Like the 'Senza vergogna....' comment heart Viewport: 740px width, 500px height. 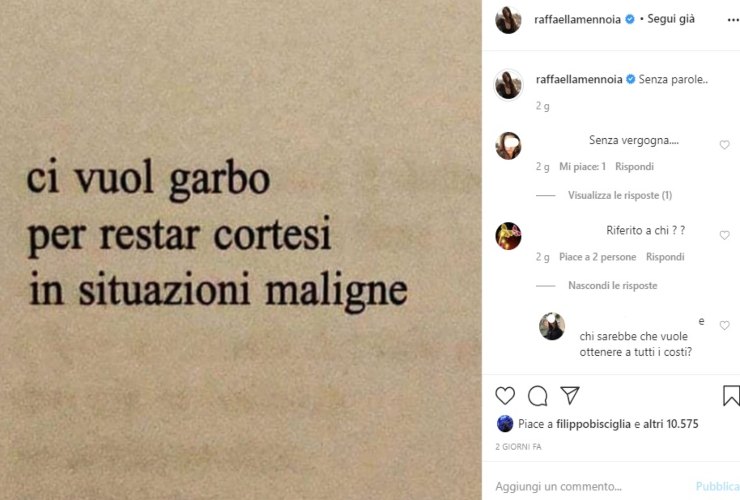tap(724, 145)
